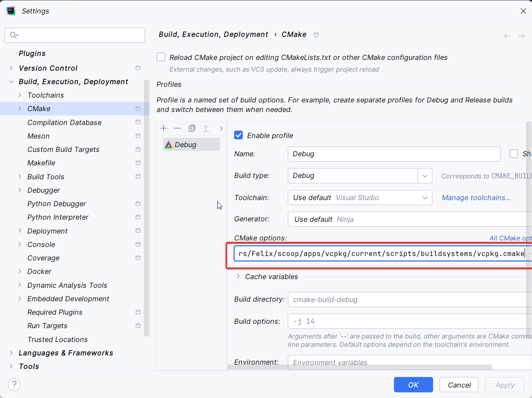Select Compilation Database in settings tree
The image size is (532, 398).
coord(64,122)
